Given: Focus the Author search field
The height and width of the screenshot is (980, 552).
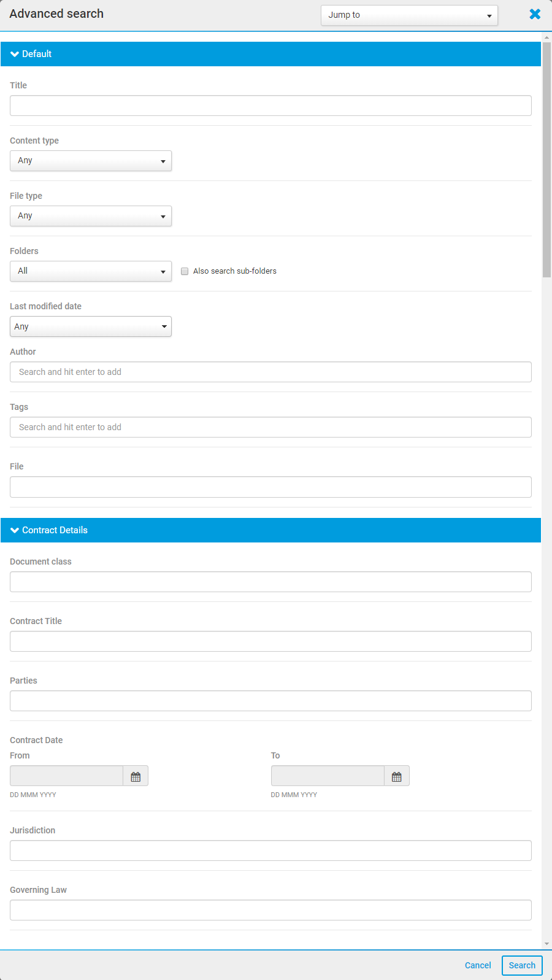Looking at the screenshot, I should [270, 372].
